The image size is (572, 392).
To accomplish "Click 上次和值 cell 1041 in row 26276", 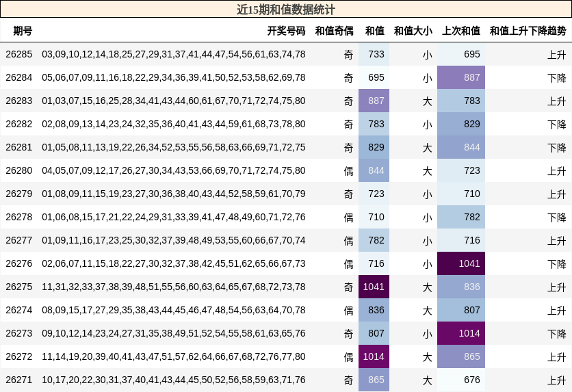I will [x=461, y=263].
